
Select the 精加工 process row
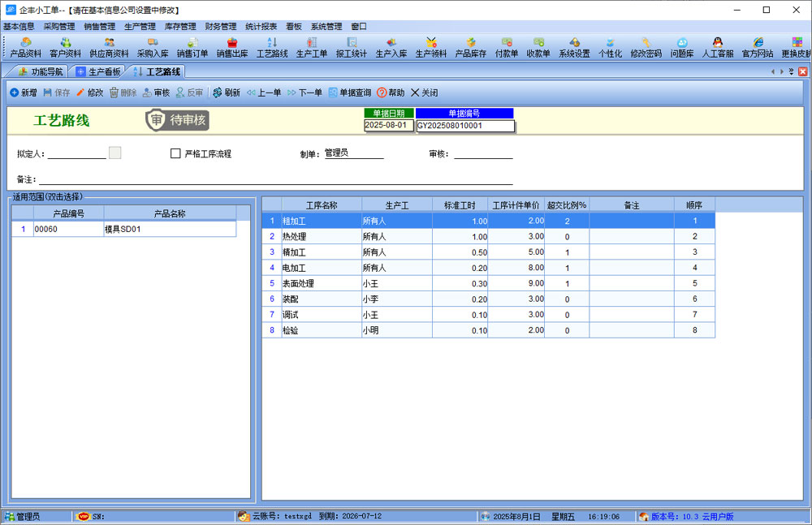coord(488,252)
